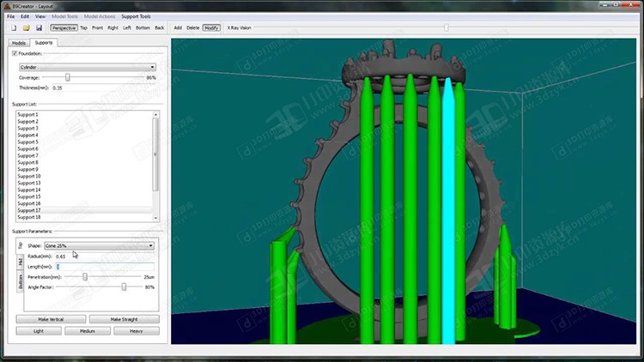Switch to Top view in toolbar

tap(84, 27)
